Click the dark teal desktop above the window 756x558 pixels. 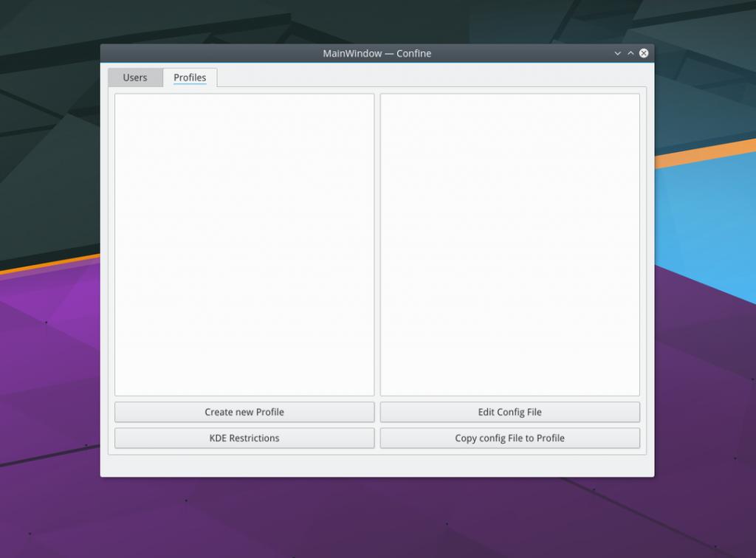pos(369,21)
